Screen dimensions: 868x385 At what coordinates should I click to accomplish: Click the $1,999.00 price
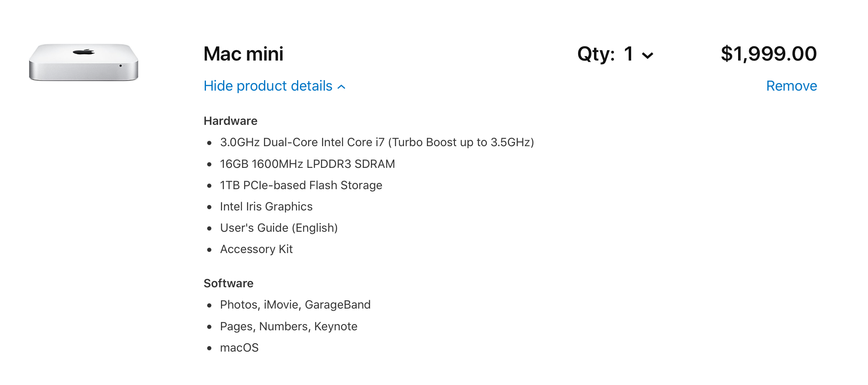pos(769,54)
